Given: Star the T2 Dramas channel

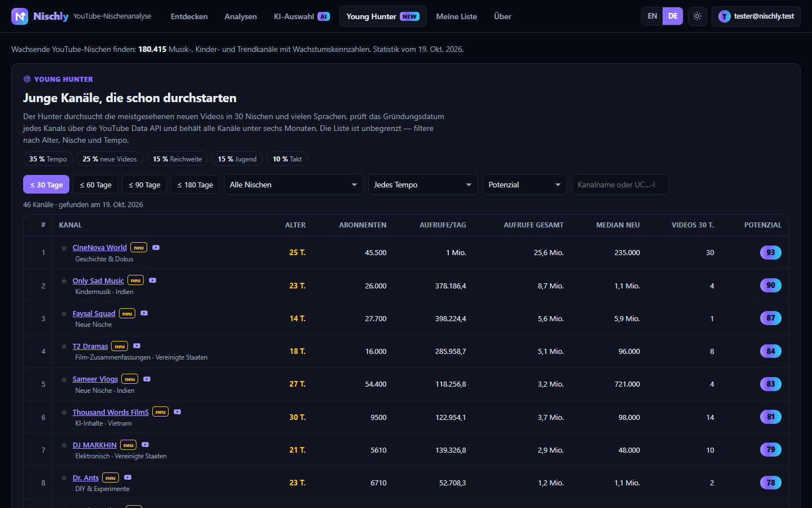Looking at the screenshot, I should [x=64, y=346].
